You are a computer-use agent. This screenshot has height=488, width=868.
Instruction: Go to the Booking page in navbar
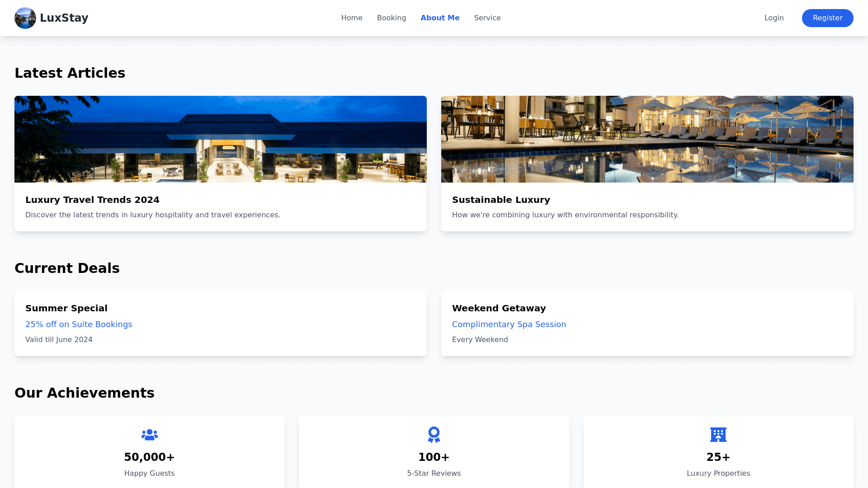pyautogui.click(x=392, y=18)
